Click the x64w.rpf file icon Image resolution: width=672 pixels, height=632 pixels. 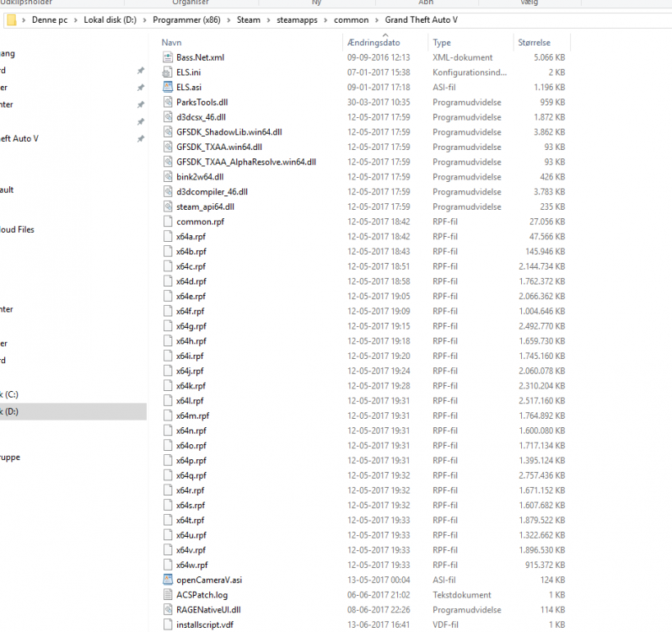pos(168,565)
